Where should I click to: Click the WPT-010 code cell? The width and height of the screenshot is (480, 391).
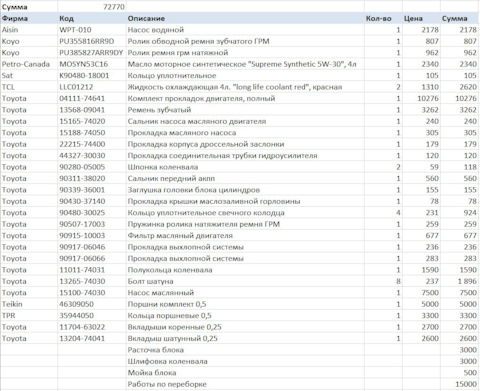click(92, 30)
